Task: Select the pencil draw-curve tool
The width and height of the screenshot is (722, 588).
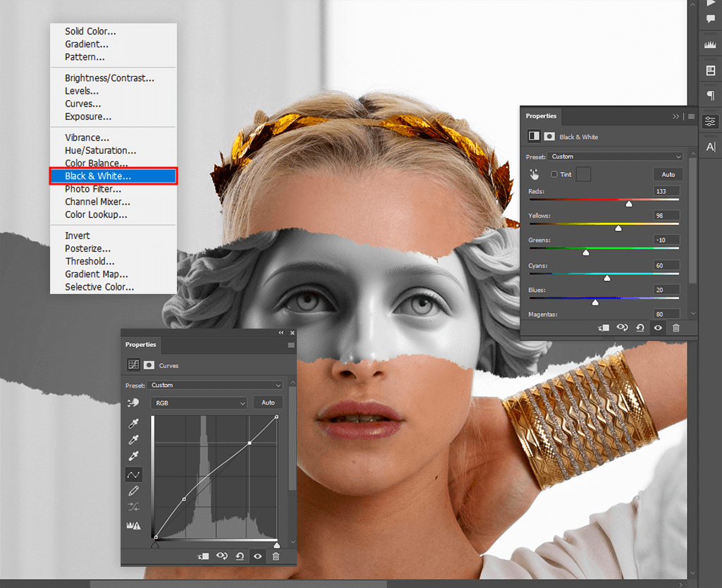Action: (x=133, y=491)
